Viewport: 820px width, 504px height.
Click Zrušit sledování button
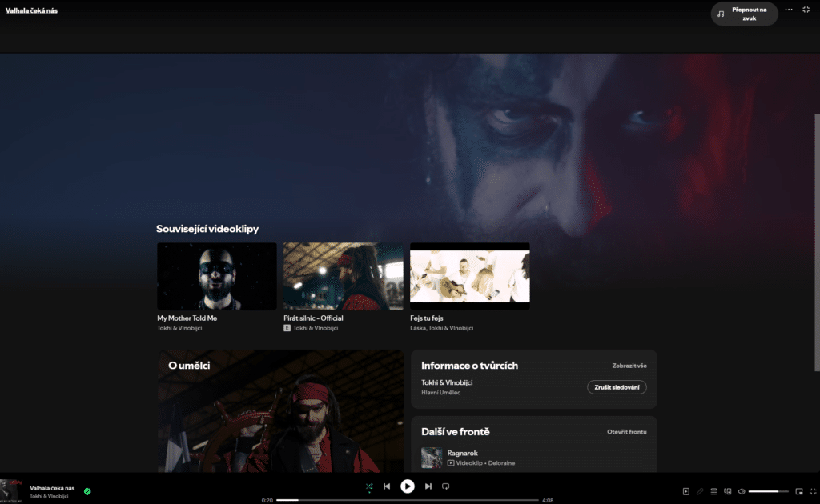(617, 387)
